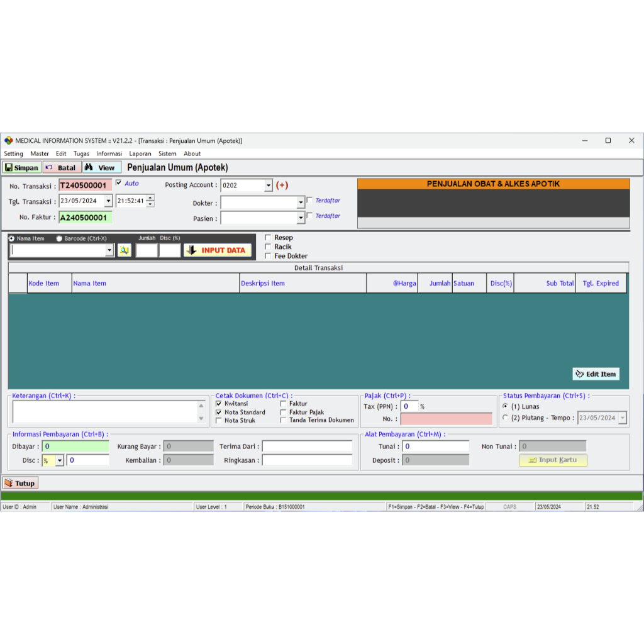644x644 pixels.
Task: Open the Sistem menu
Action: pyautogui.click(x=167, y=153)
